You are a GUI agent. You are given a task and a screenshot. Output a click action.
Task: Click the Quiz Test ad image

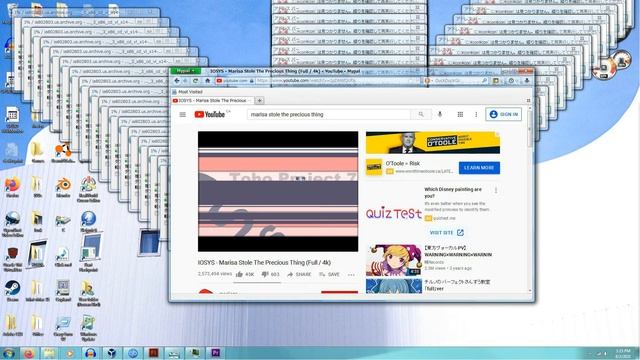[x=393, y=213]
